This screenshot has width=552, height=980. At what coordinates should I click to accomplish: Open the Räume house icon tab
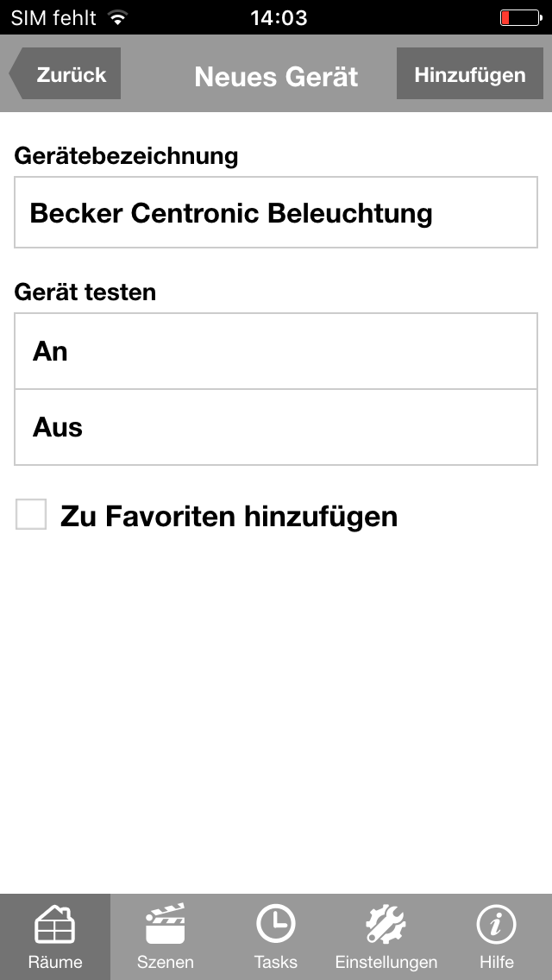pyautogui.click(x=54, y=927)
